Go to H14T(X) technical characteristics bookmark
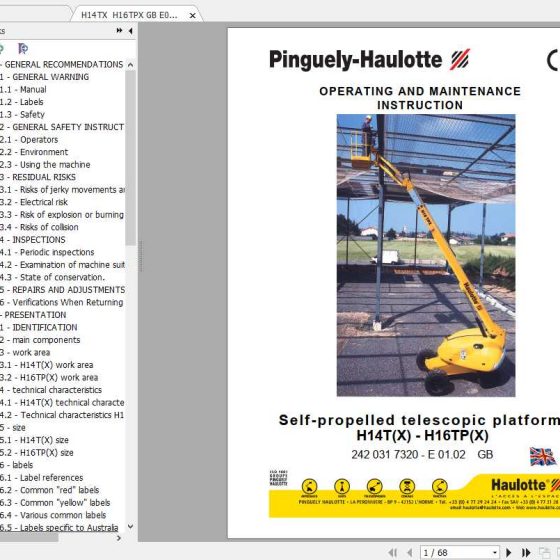The image size is (560, 560). pos(62,402)
